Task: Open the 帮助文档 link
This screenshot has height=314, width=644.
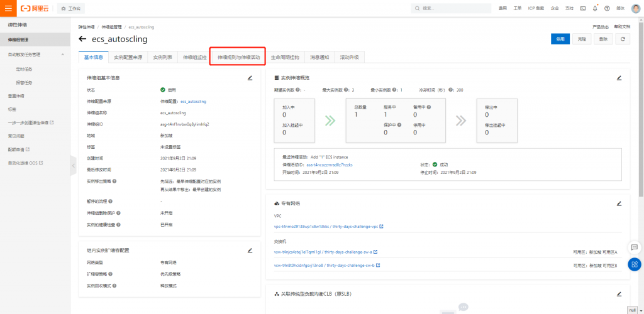Action: 622,26
